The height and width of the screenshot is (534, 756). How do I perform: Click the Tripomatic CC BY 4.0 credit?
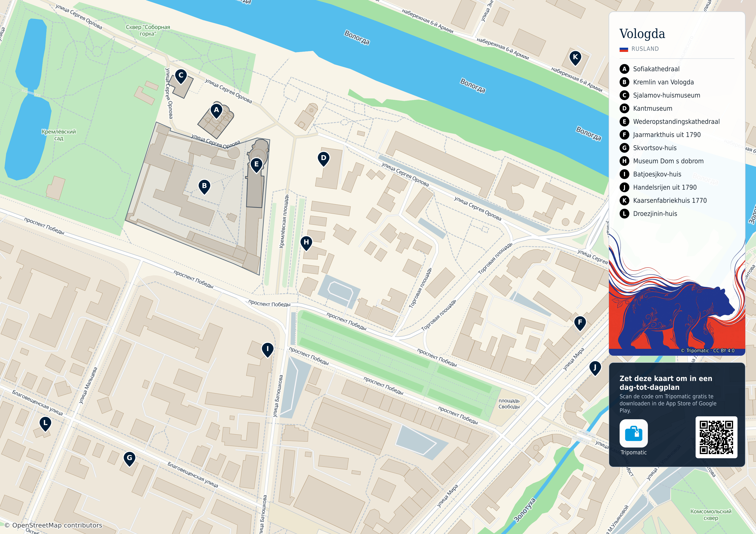click(x=708, y=351)
